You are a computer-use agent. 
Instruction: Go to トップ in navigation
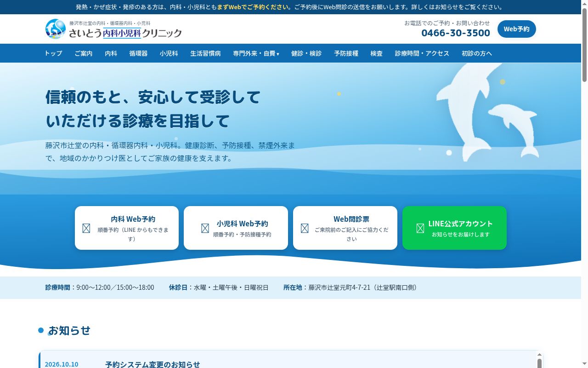pos(53,53)
